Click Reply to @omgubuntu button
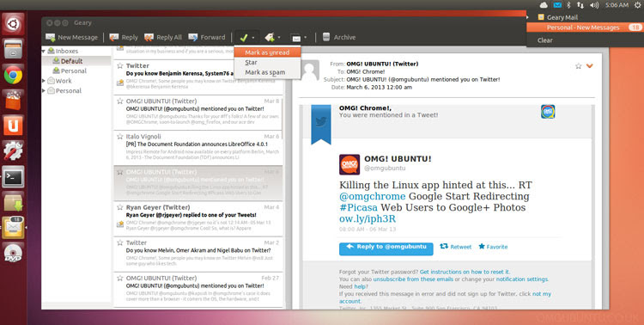The width and height of the screenshot is (644, 325). (386, 248)
